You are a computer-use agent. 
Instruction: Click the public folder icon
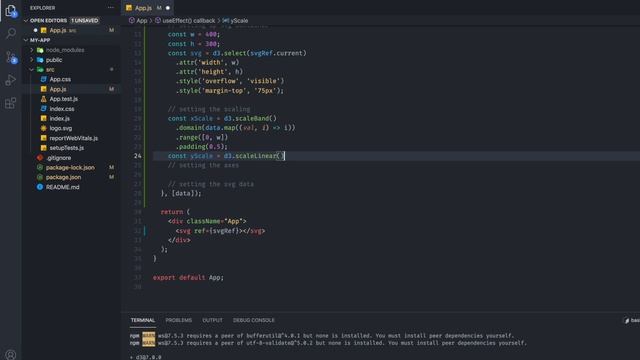click(x=40, y=60)
